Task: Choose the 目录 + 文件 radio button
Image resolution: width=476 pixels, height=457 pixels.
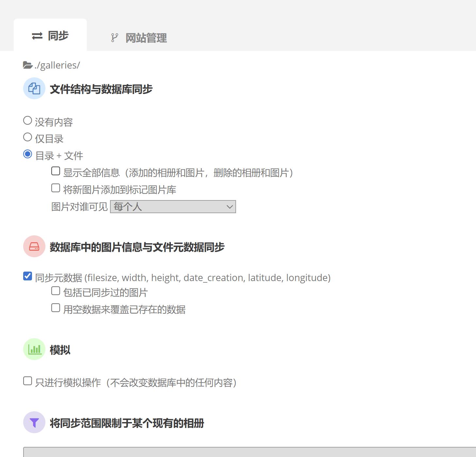Action: coord(28,154)
